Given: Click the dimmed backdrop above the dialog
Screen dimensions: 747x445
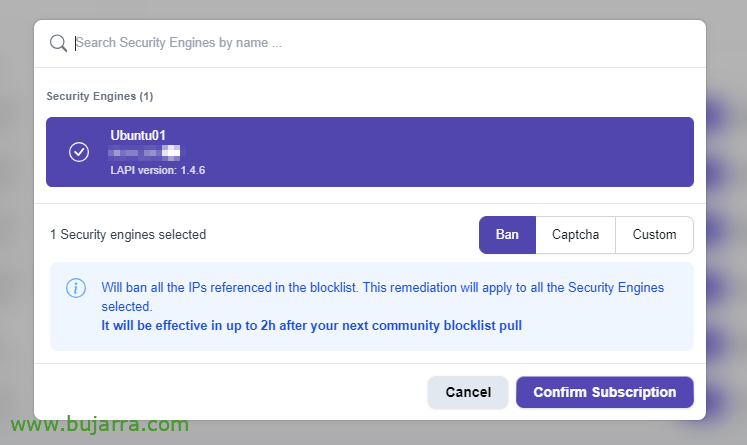Looking at the screenshot, I should pyautogui.click(x=374, y=10).
